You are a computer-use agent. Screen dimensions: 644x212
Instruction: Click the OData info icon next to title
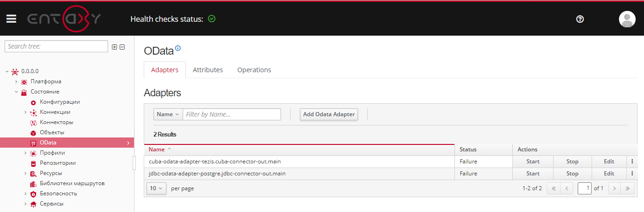[x=178, y=48]
